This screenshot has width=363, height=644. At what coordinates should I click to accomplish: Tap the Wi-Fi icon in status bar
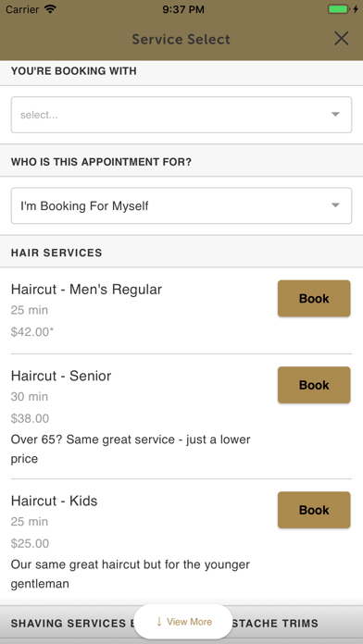click(x=51, y=9)
